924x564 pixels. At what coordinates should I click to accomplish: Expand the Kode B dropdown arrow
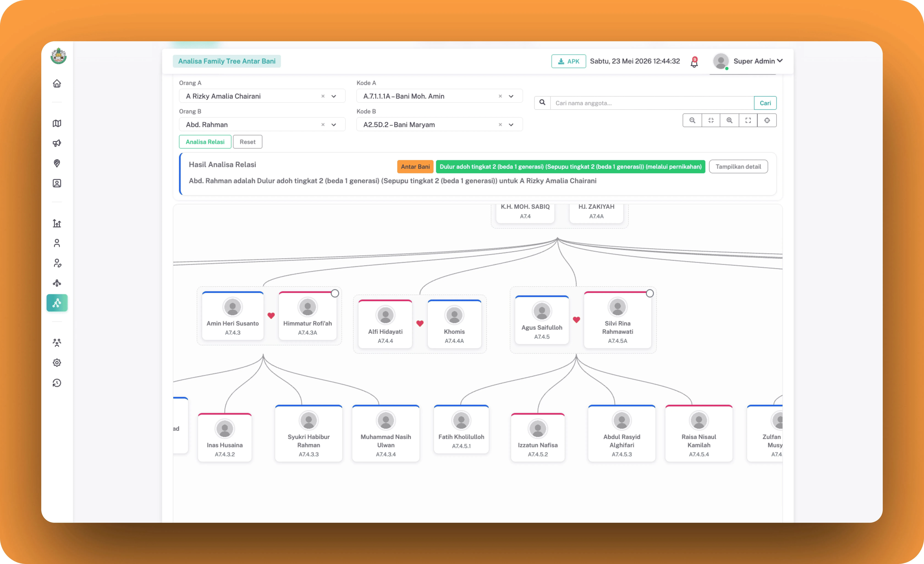[511, 125]
